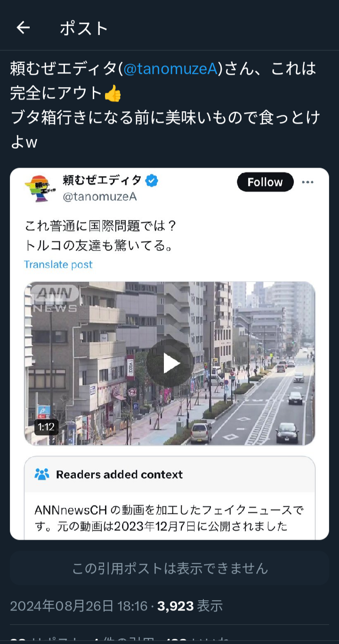Open the community note text about ANNnewsCH
This screenshot has width=339, height=644.
[169, 518]
